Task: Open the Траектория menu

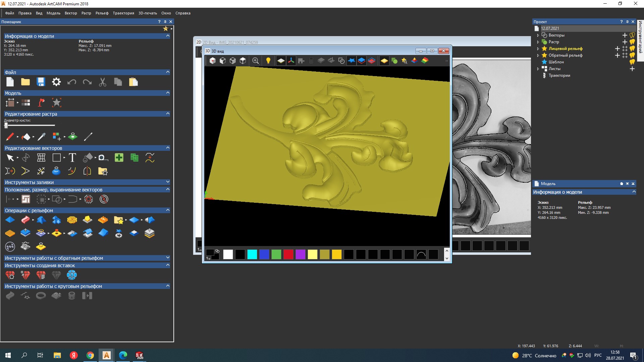Action: (x=123, y=13)
